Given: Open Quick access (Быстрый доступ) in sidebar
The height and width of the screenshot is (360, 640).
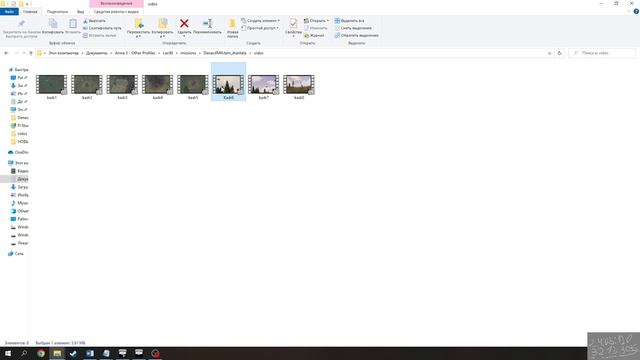Looking at the screenshot, I should tap(18, 70).
